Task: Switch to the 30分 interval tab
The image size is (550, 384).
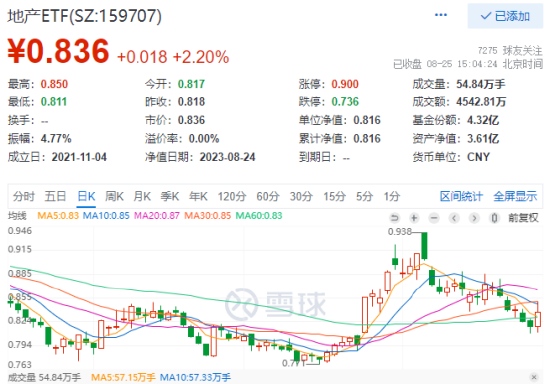Action: click(x=301, y=196)
